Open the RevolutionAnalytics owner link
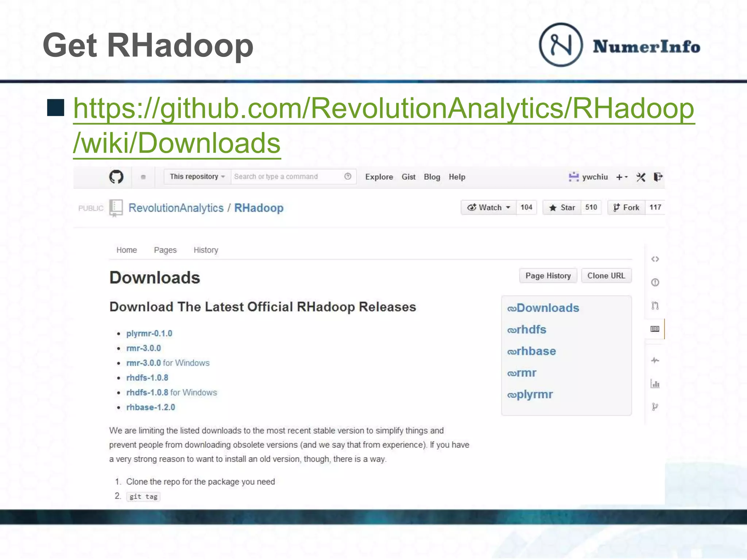This screenshot has height=560, width=747. click(176, 208)
